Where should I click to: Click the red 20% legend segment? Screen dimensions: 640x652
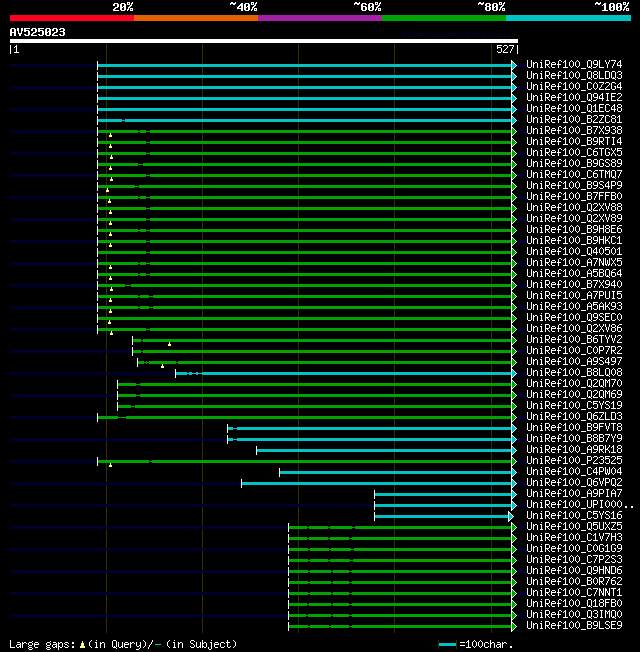pyautogui.click(x=72, y=18)
